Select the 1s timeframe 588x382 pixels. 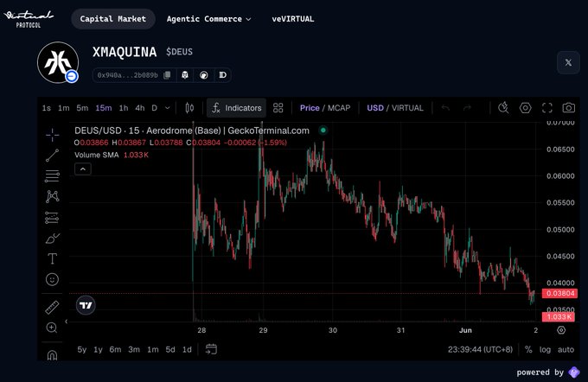pos(47,108)
